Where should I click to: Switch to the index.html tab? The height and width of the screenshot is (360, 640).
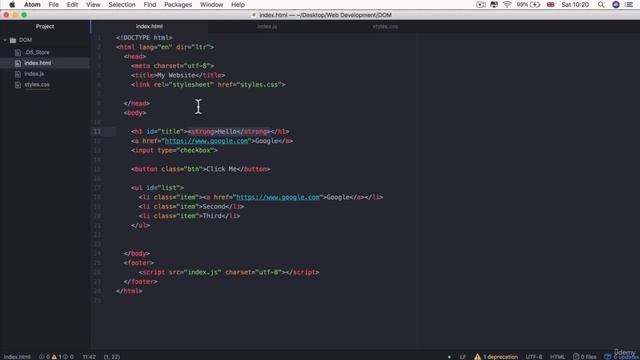(149, 27)
